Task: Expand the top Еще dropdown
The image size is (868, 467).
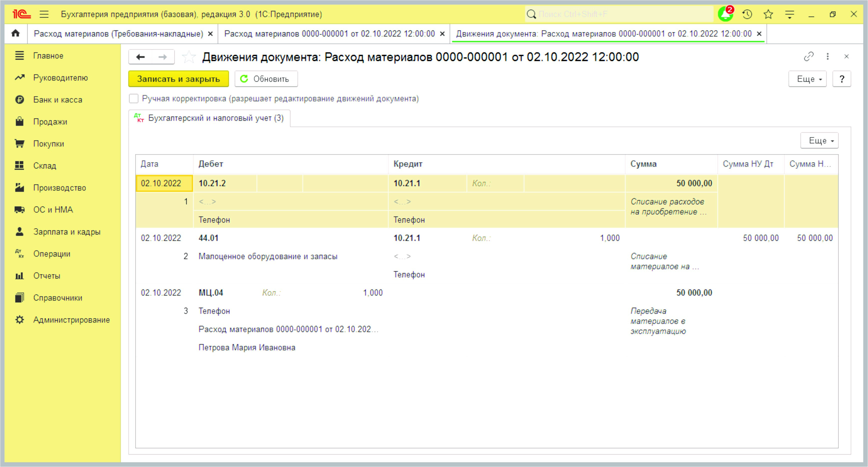Action: (807, 79)
